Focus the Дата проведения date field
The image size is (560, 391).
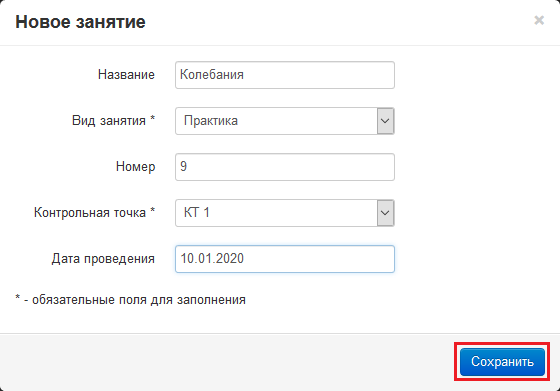pyautogui.click(x=285, y=259)
